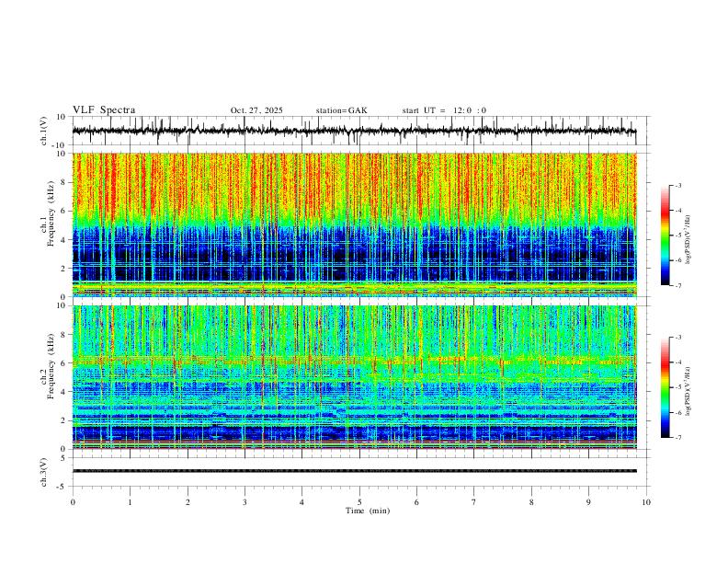Click time axis tick label "9"
This screenshot has width=728, height=563.
click(588, 502)
